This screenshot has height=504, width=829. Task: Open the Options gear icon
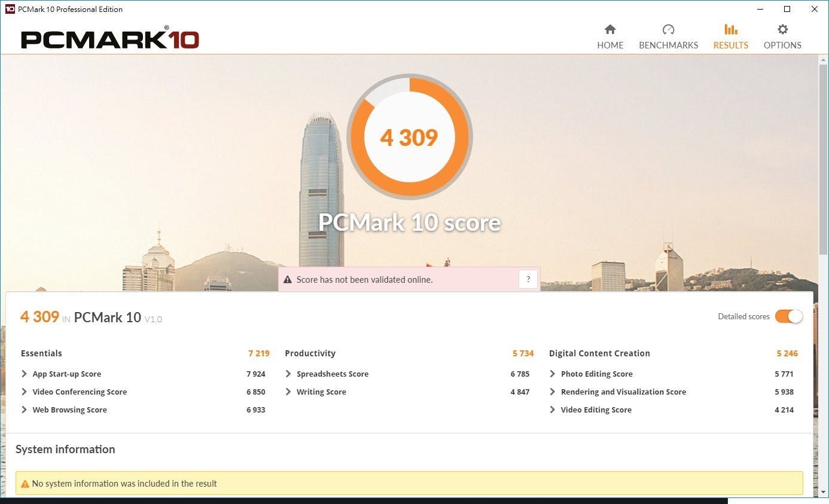click(x=782, y=29)
